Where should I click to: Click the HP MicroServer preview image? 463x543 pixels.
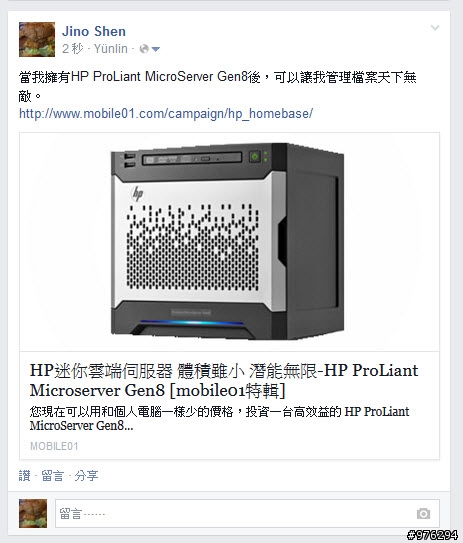click(229, 241)
